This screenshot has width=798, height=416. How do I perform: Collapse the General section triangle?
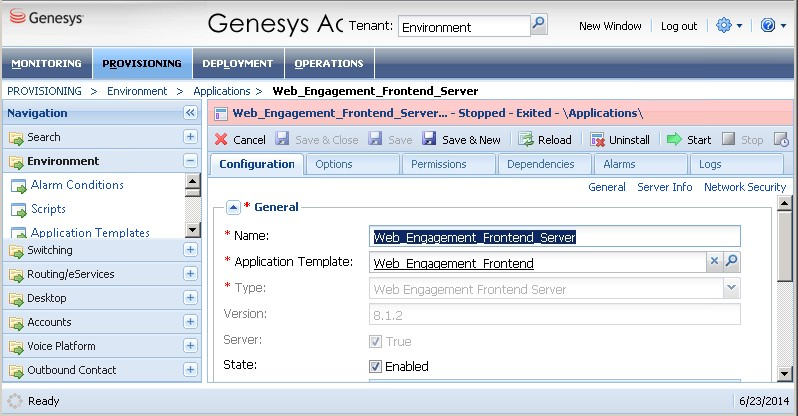click(x=233, y=207)
